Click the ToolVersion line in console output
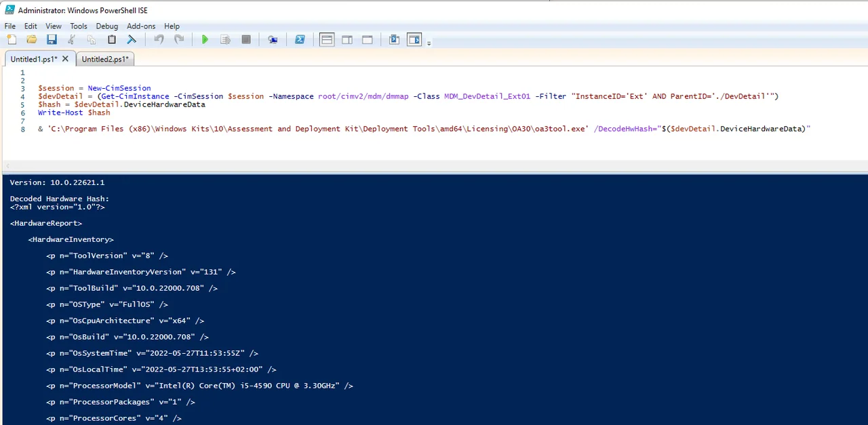This screenshot has height=425, width=868. pos(107,256)
